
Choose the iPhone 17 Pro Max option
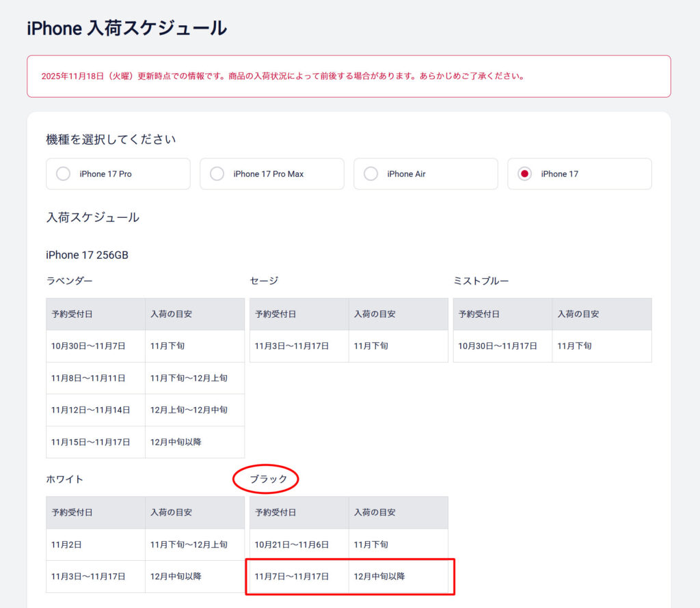coord(217,174)
